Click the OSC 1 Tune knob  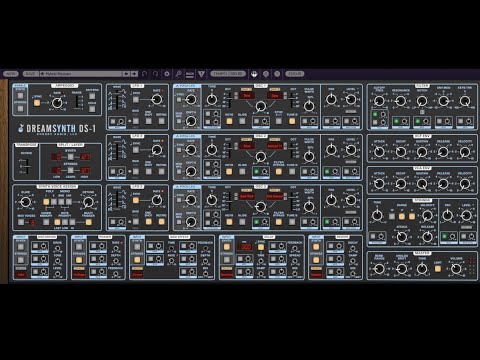(x=212, y=99)
